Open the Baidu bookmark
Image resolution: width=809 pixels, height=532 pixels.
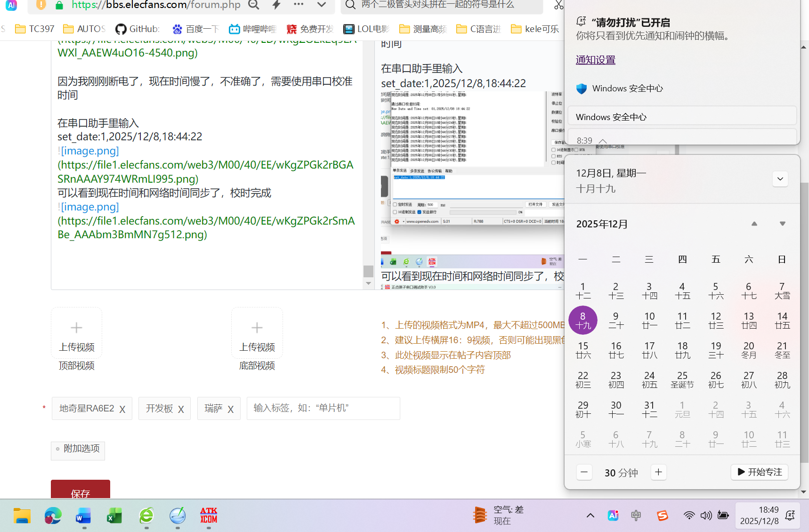pos(195,29)
